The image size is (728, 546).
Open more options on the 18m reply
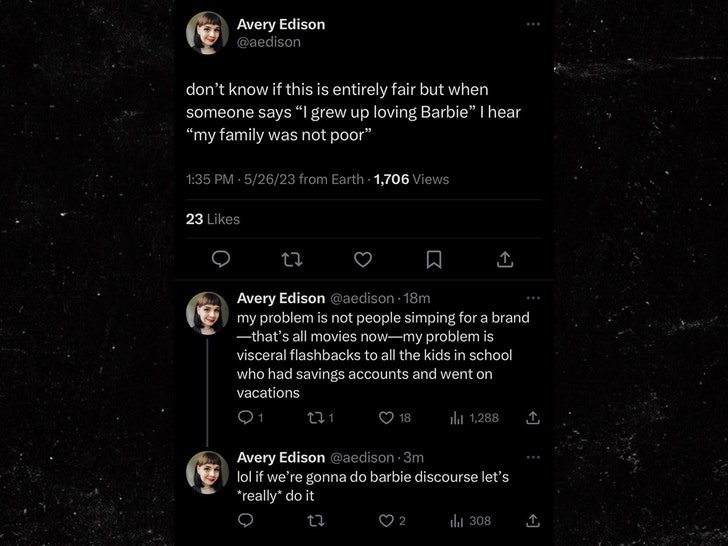(x=533, y=298)
